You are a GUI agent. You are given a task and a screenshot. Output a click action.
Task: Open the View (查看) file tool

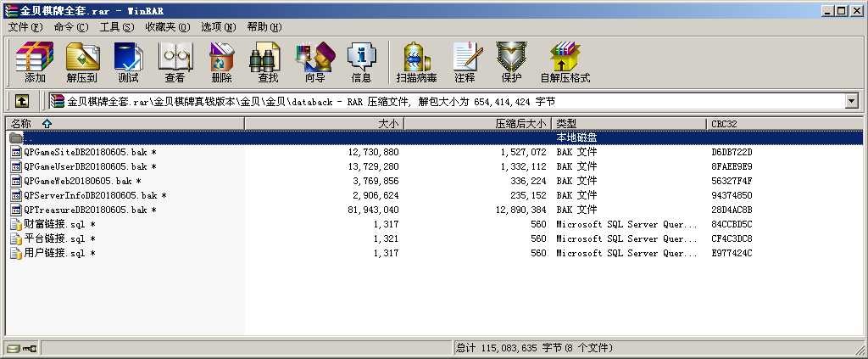pyautogui.click(x=175, y=62)
